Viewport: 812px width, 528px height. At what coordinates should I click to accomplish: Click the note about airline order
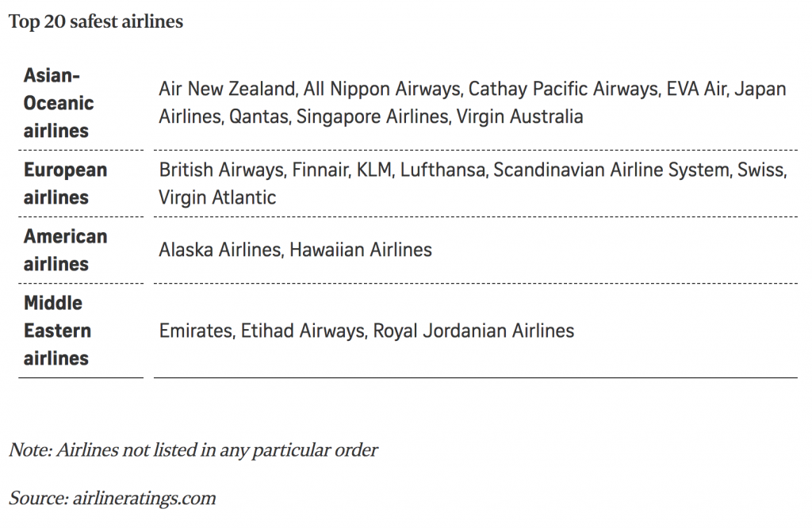(x=193, y=450)
